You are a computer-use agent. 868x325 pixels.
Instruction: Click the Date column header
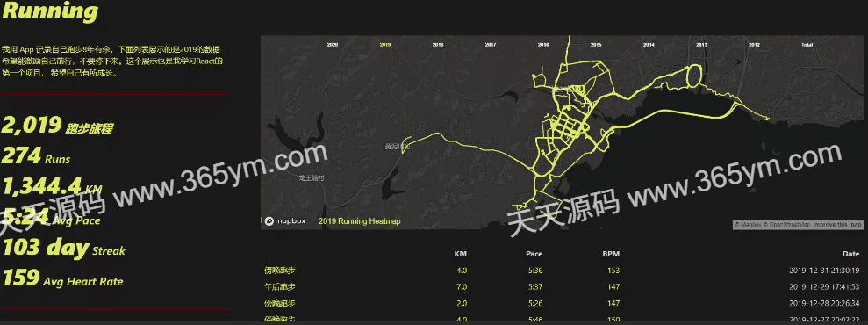(x=850, y=254)
